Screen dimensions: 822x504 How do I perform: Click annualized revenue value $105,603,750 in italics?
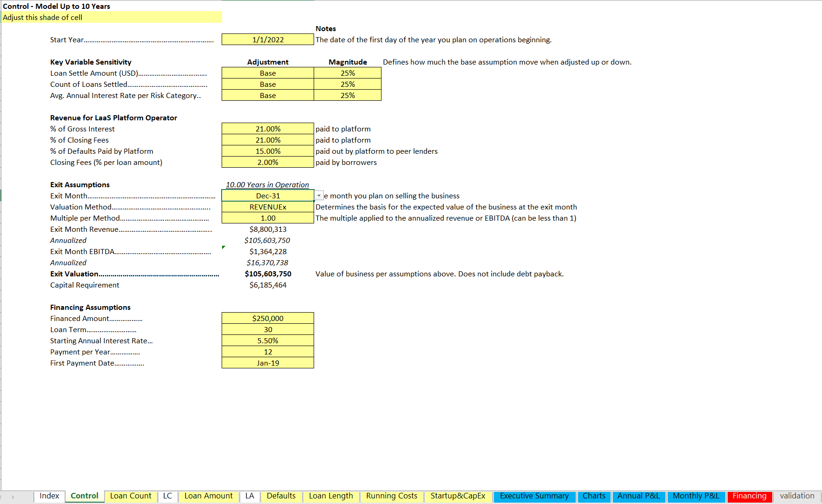tap(267, 240)
